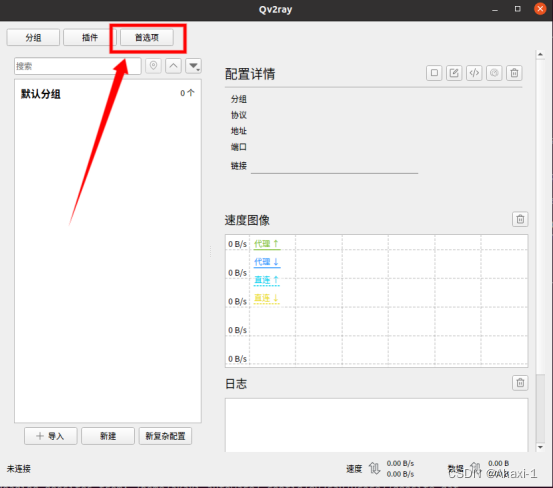Viewport: 553px width, 488px height.
Task: Click the locate-connection pin icon
Action: click(153, 66)
